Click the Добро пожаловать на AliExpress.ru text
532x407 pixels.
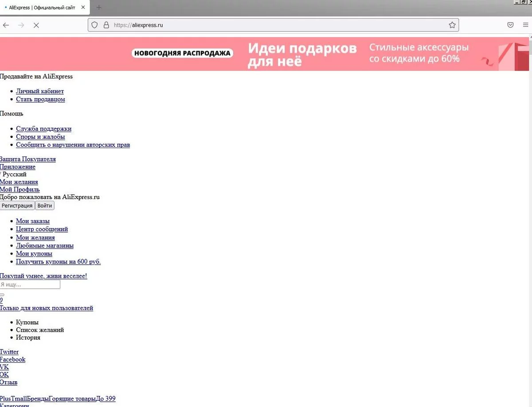tap(50, 197)
